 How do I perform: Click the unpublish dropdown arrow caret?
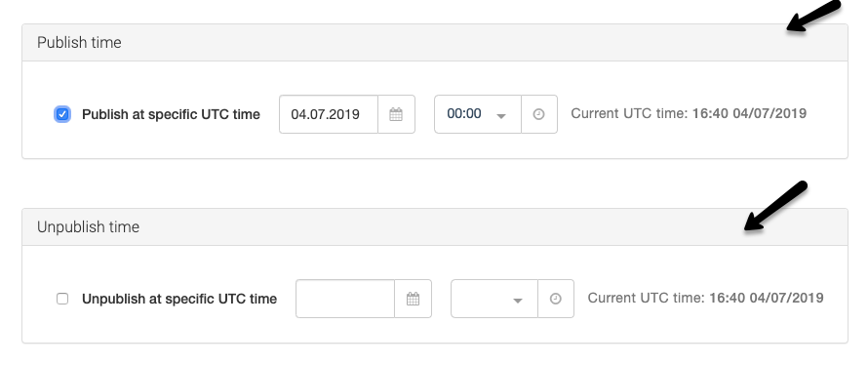pyautogui.click(x=518, y=301)
